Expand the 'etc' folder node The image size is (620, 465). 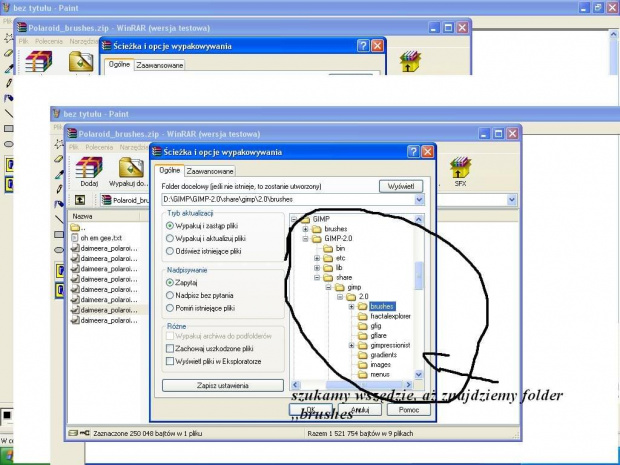(317, 258)
